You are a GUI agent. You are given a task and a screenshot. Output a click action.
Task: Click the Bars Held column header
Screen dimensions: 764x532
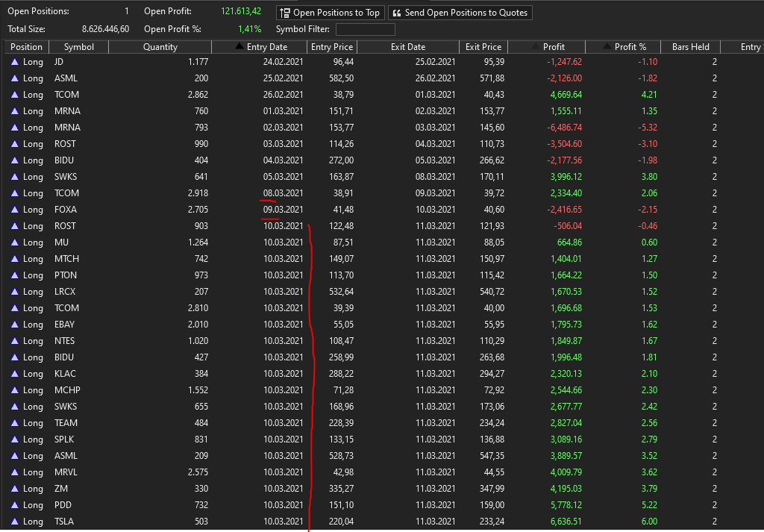click(690, 47)
